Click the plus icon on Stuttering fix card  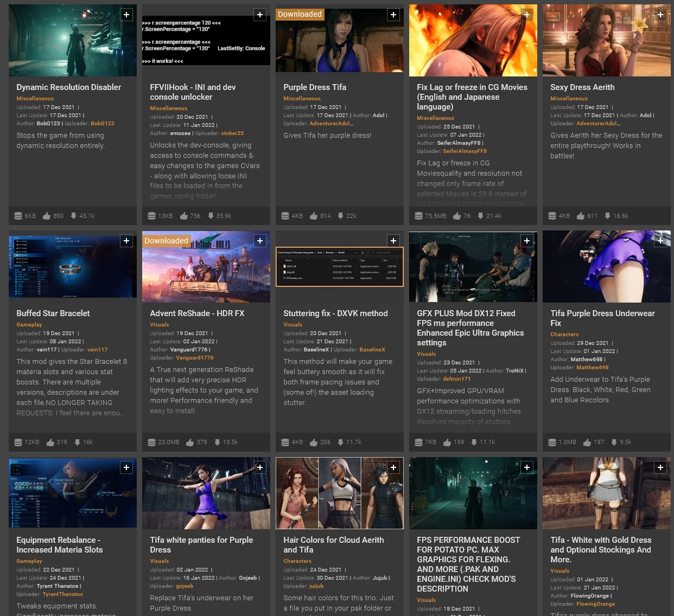pos(393,241)
